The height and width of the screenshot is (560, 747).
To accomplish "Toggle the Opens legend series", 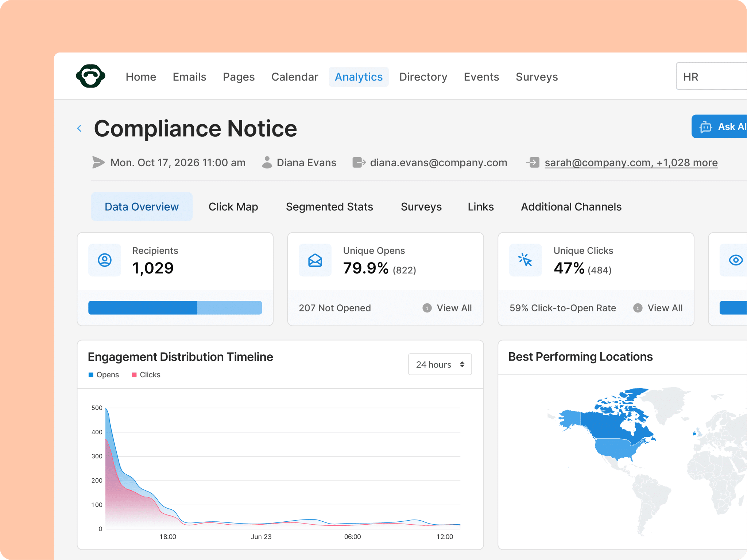I will coord(104,375).
